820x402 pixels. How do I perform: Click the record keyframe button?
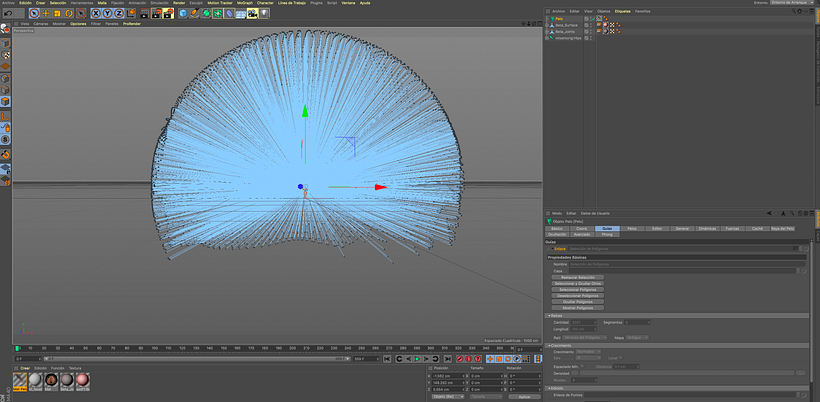(x=460, y=359)
